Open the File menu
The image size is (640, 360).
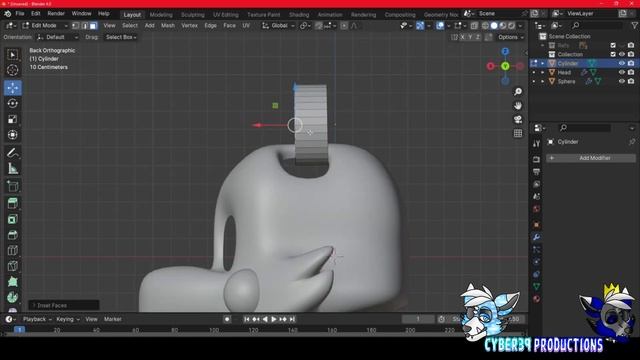(20, 14)
